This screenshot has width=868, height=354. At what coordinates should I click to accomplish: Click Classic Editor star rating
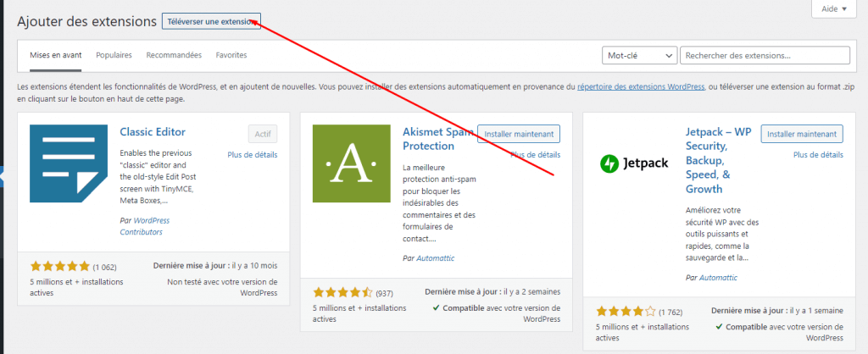(x=60, y=267)
